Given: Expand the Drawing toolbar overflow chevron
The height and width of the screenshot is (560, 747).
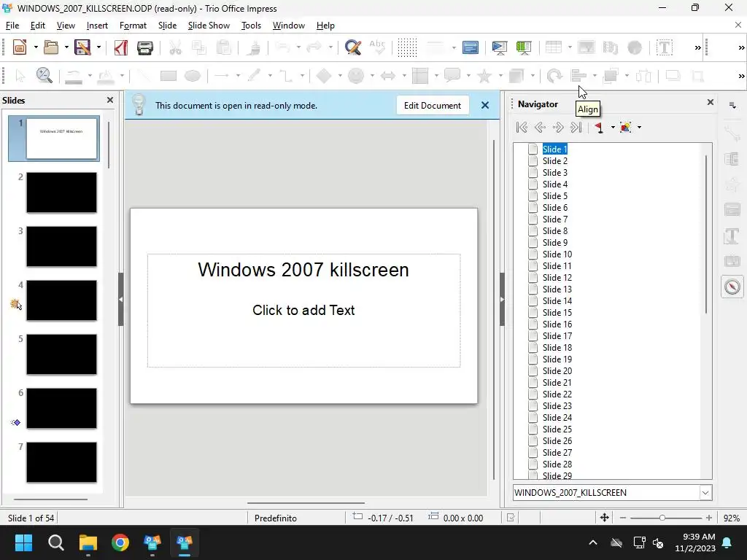Looking at the screenshot, I should (741, 76).
